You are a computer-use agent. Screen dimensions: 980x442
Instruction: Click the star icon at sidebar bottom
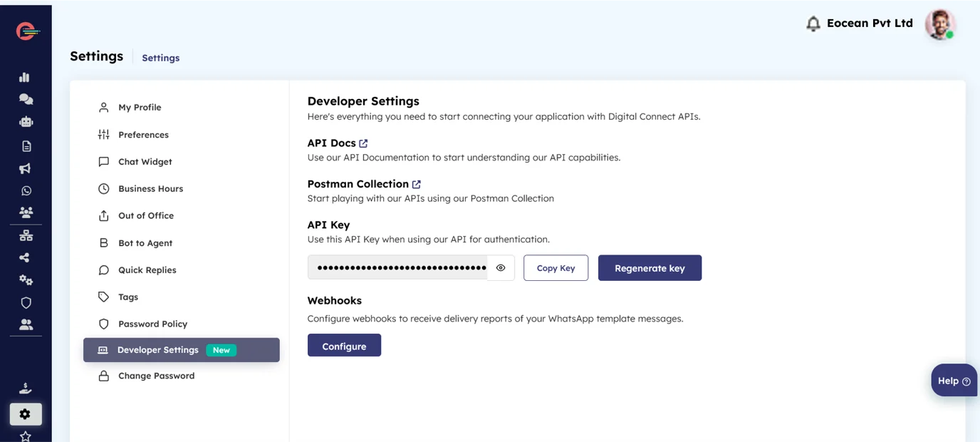click(26, 436)
